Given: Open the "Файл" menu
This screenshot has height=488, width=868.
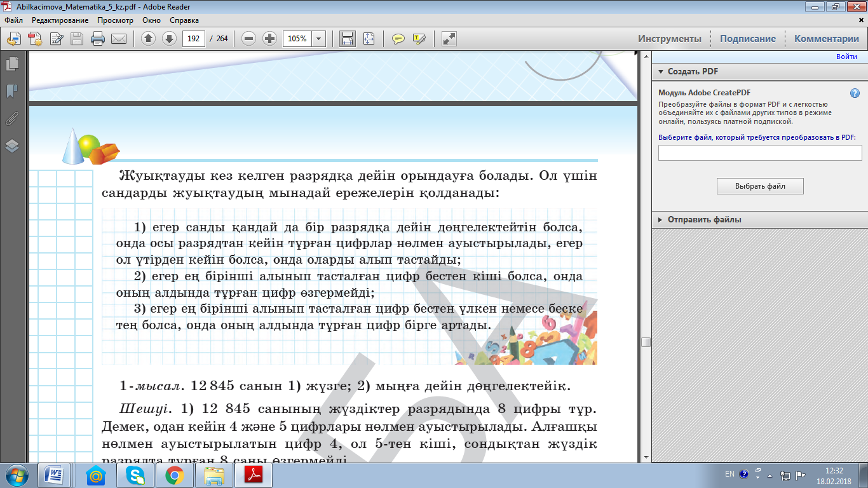Looking at the screenshot, I should pos(13,20).
